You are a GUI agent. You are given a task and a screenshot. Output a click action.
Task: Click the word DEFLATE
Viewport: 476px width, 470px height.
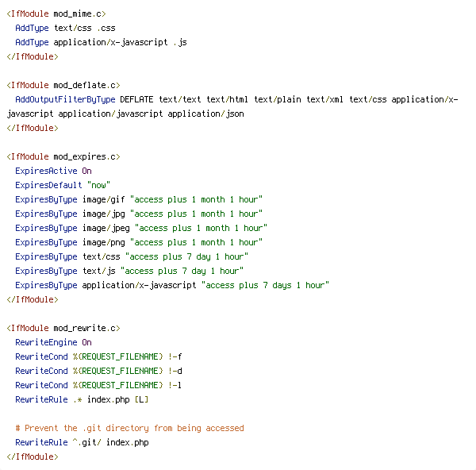(136, 100)
